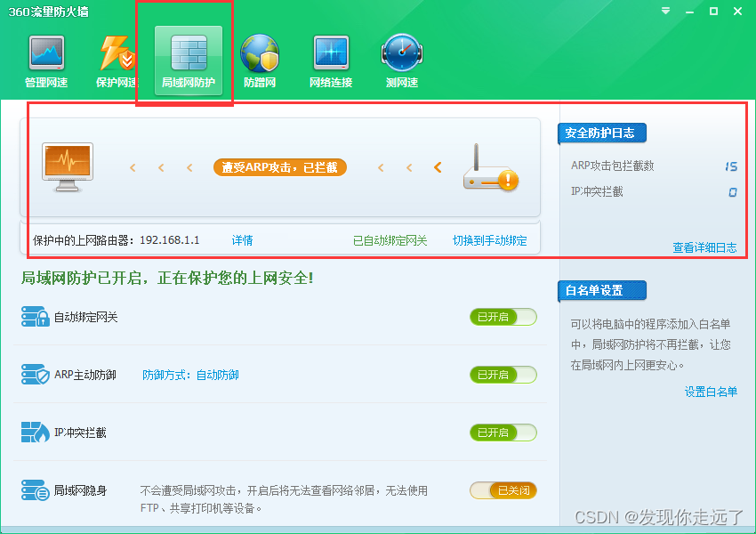This screenshot has width=756, height=534.
Task: Enable the 局域网隐身 switch
Action: tap(503, 490)
